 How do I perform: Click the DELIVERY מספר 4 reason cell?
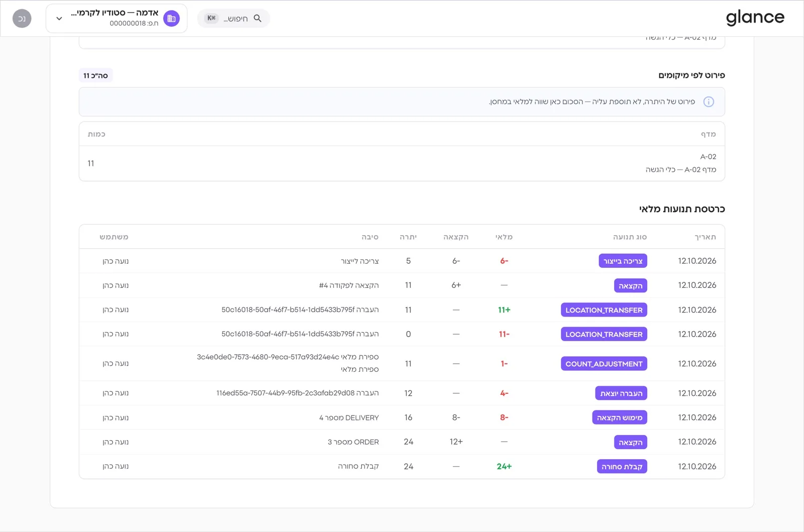(349, 417)
